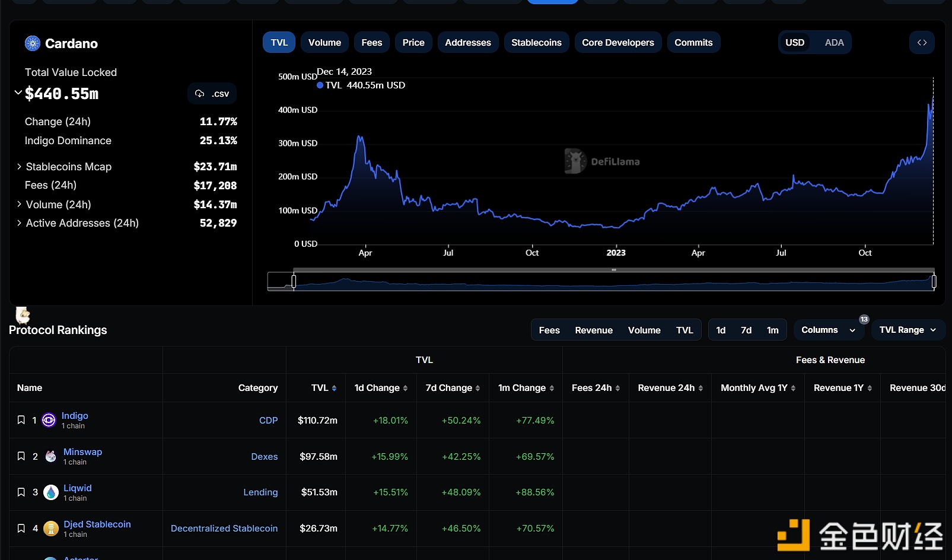The image size is (952, 560).
Task: Open the TVL Range dropdown
Action: tap(908, 330)
